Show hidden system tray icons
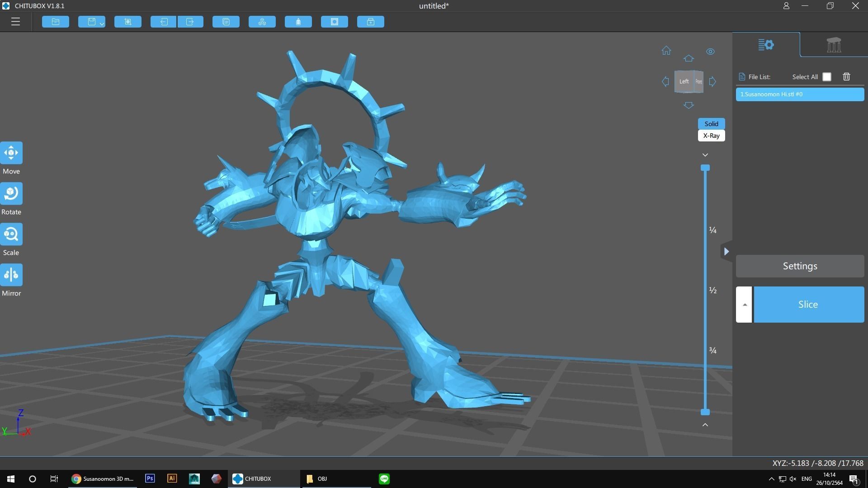Viewport: 868px width, 488px height. pyautogui.click(x=771, y=479)
